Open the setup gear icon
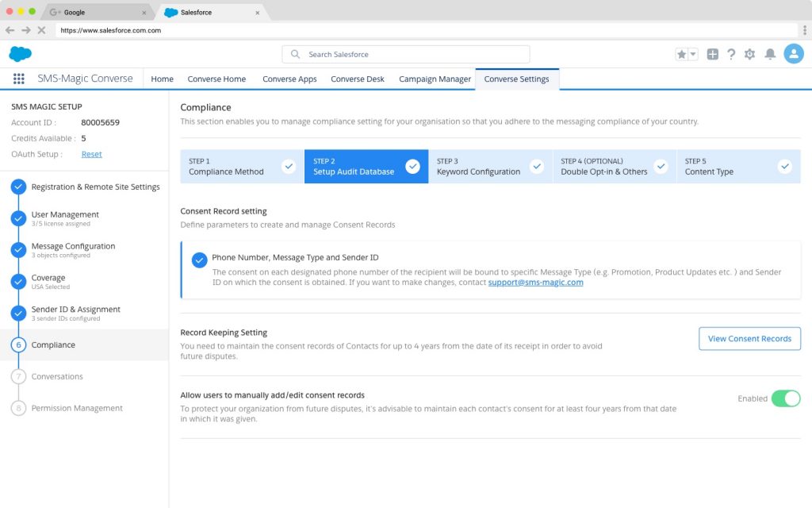This screenshot has height=508, width=812. (x=749, y=54)
